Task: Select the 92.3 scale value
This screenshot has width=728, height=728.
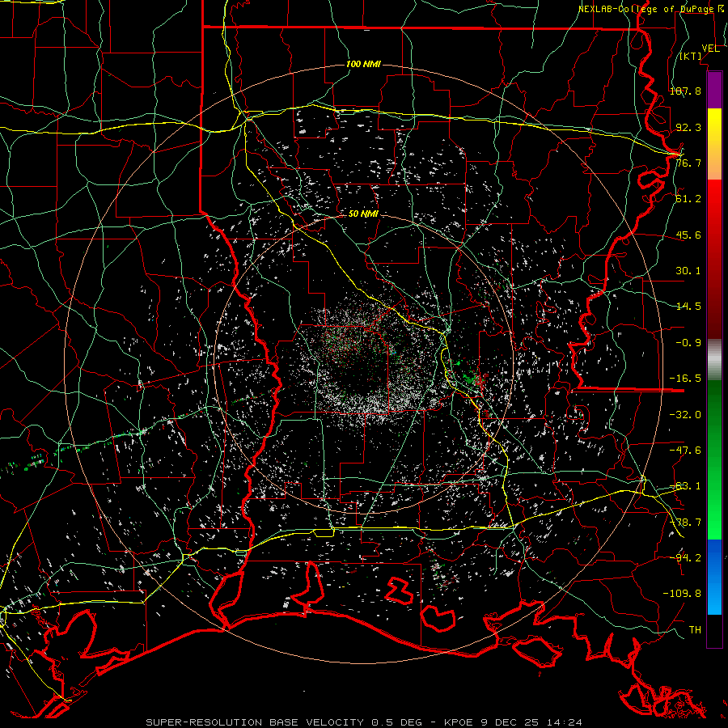Action: pos(688,127)
